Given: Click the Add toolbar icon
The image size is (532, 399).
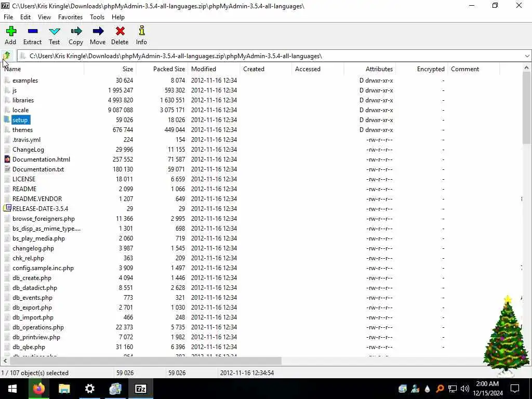Looking at the screenshot, I should 10,31.
